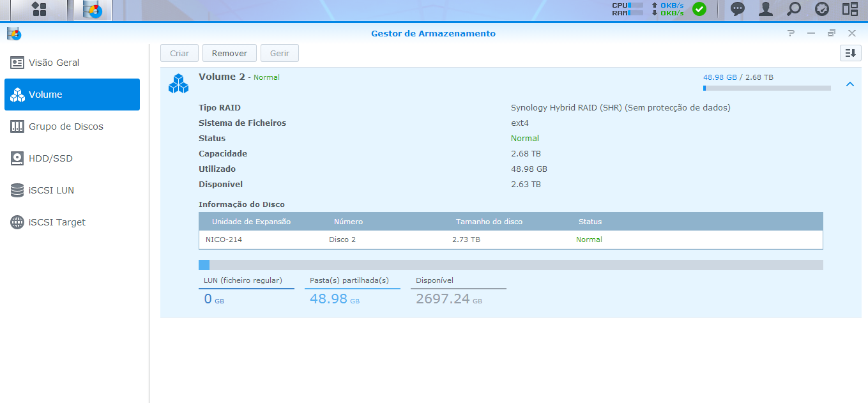The image size is (868, 403).
Task: Click the Remover button
Action: pos(229,53)
